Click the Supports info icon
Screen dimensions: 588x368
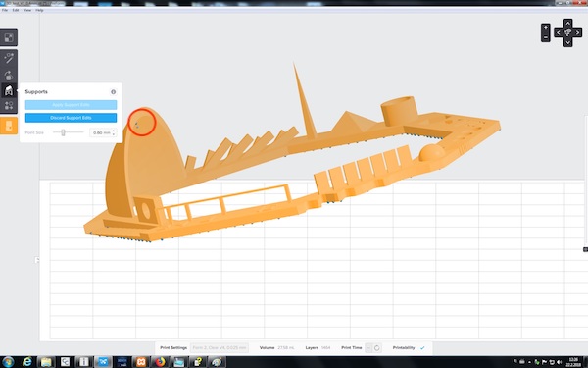click(x=113, y=92)
